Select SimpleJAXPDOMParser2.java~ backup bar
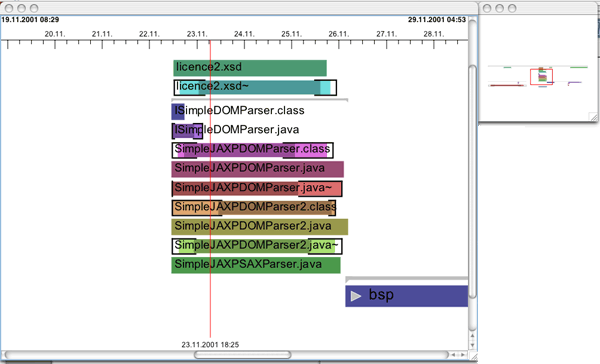 257,246
